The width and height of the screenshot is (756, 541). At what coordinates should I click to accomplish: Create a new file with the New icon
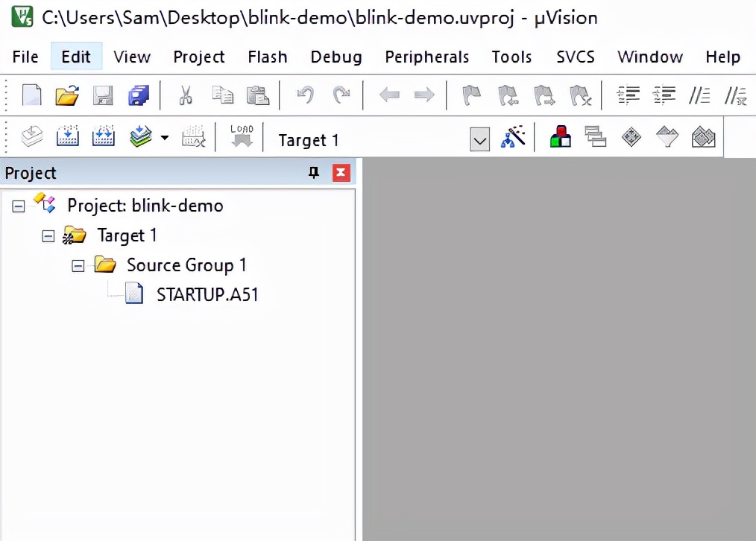point(32,95)
